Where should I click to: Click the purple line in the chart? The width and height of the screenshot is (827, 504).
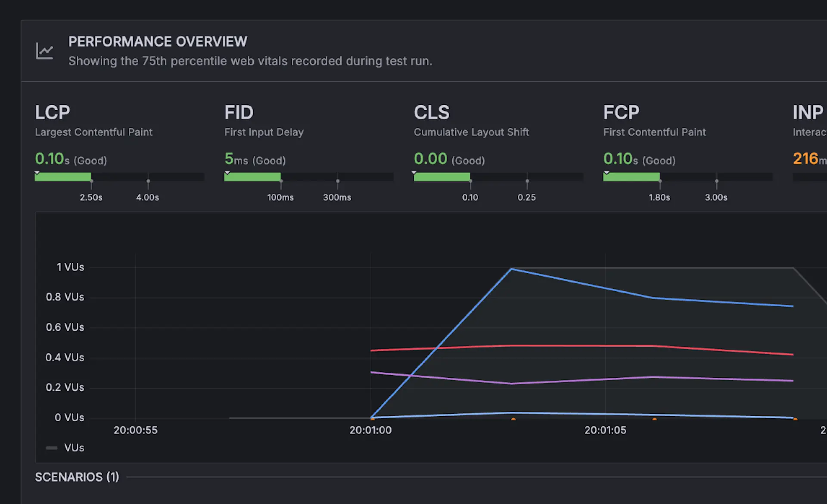(581, 380)
